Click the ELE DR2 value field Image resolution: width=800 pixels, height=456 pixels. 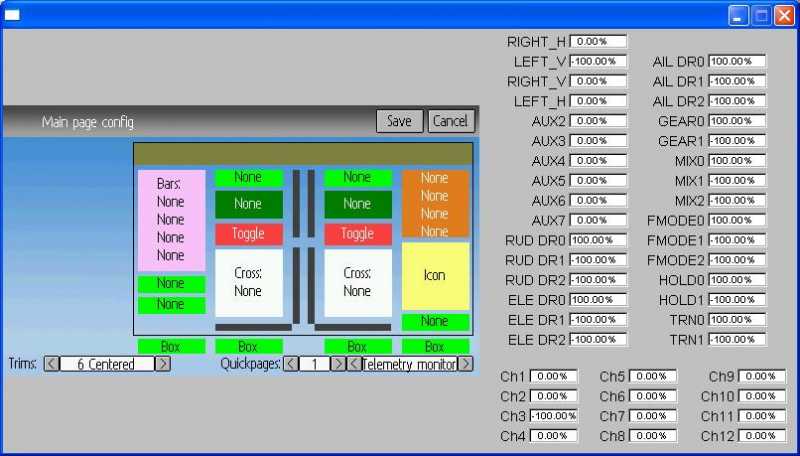(x=598, y=340)
